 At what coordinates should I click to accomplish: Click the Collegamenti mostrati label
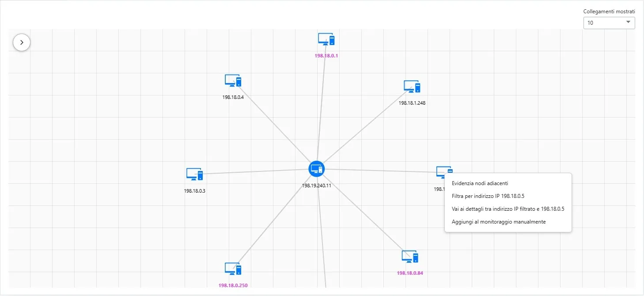pyautogui.click(x=609, y=11)
